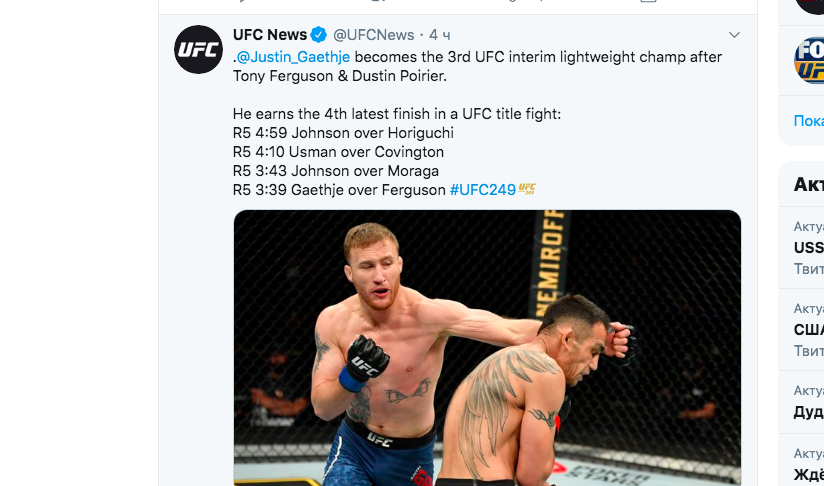Click the tweet text about the 4th latest finish

[x=397, y=114]
